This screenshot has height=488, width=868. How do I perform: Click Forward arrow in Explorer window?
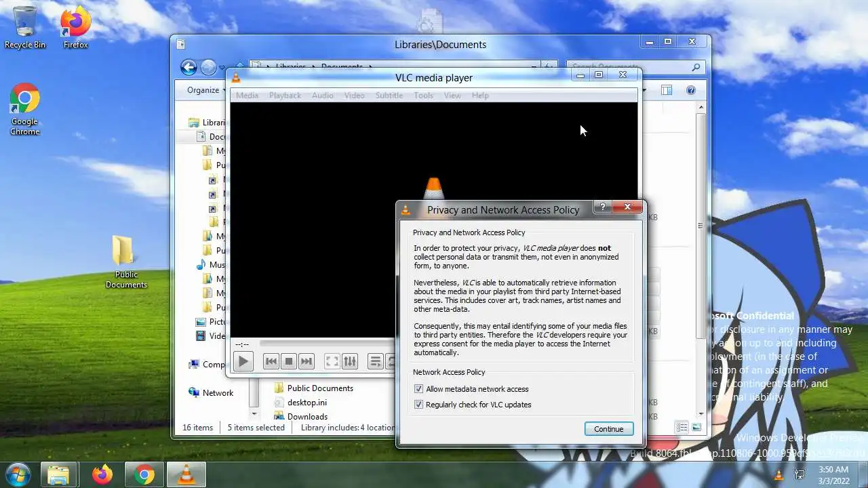click(x=208, y=67)
